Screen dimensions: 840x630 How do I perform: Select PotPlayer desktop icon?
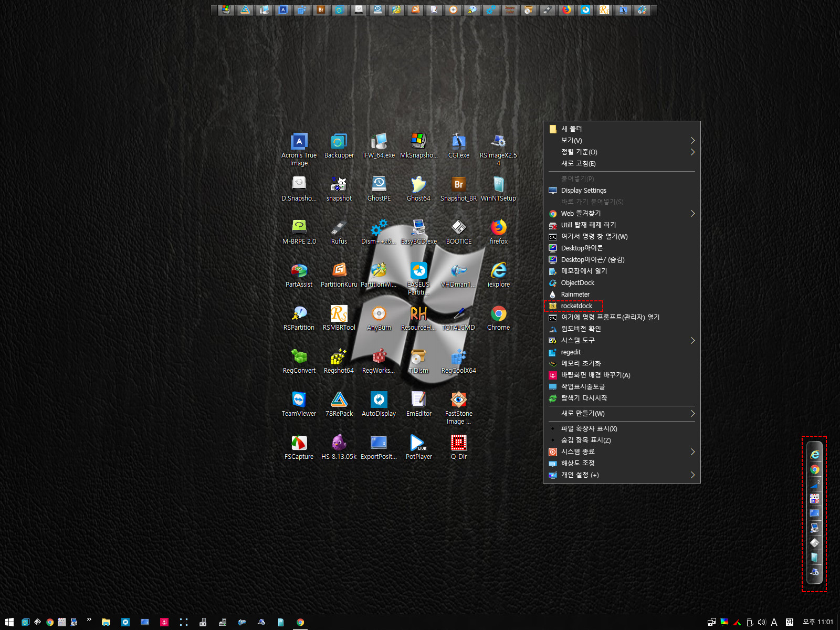[418, 447]
